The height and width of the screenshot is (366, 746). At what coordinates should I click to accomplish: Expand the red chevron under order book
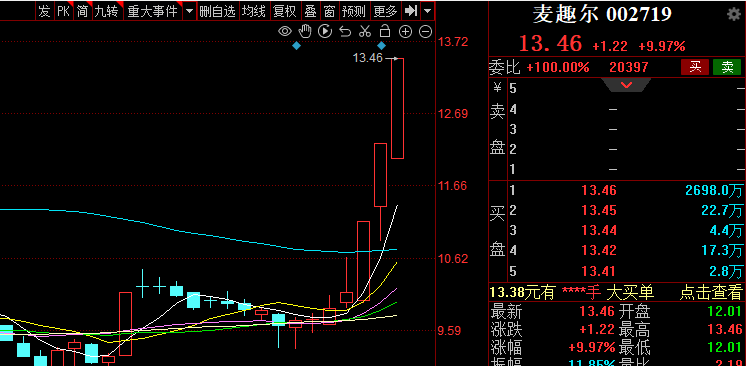coord(626,85)
